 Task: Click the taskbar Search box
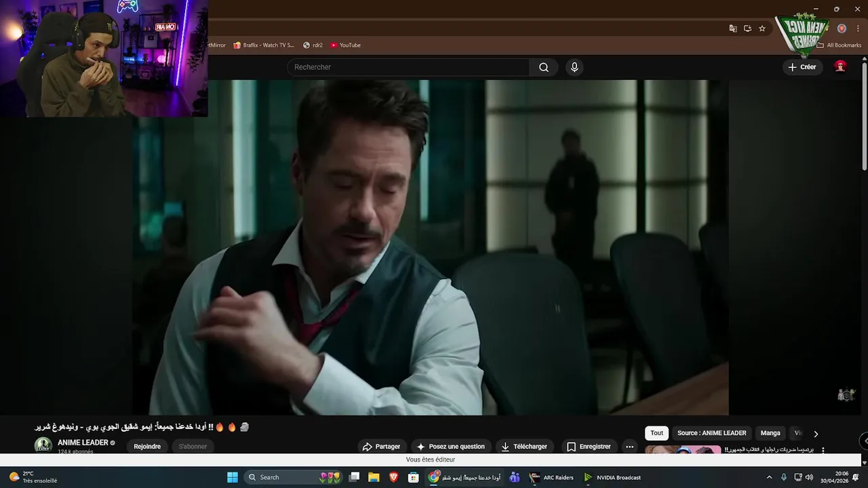point(293,477)
